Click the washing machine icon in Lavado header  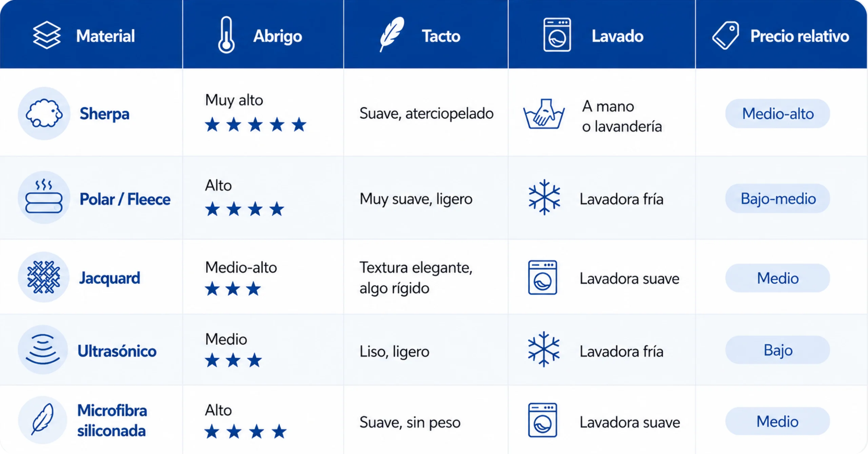tap(557, 35)
